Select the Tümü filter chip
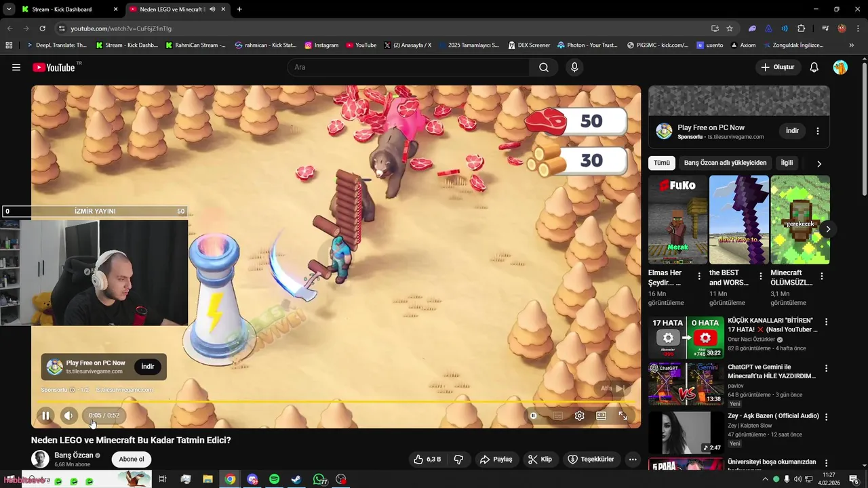The image size is (868, 488). [662, 163]
